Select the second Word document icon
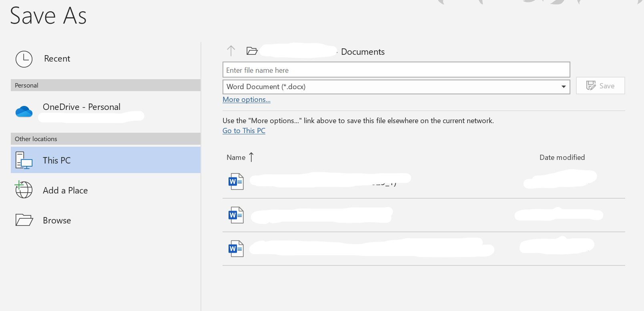The image size is (644, 311). [x=236, y=215]
